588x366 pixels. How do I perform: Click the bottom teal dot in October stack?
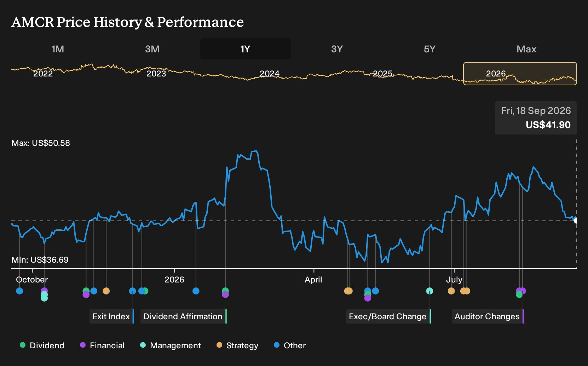44,298
